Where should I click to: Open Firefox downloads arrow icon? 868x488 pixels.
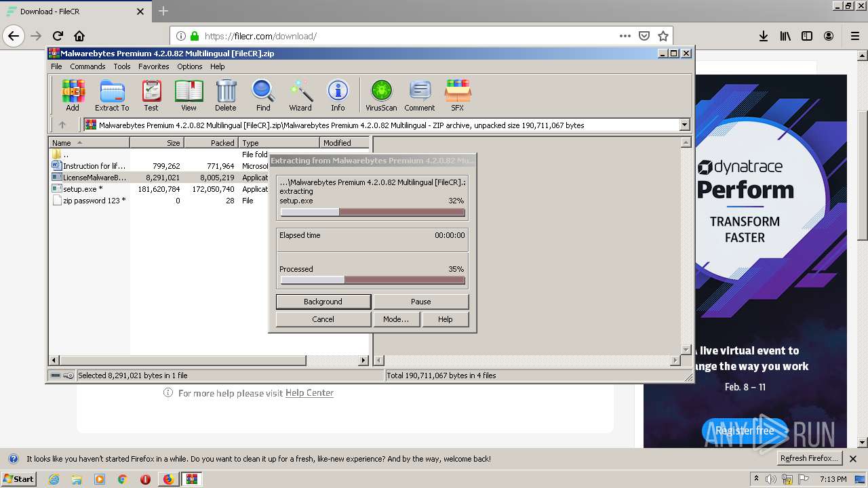tap(764, 36)
